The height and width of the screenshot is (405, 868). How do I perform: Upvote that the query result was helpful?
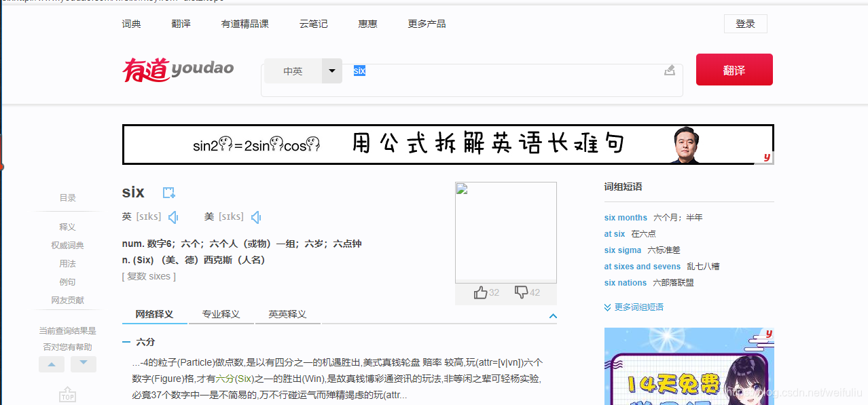tap(51, 364)
